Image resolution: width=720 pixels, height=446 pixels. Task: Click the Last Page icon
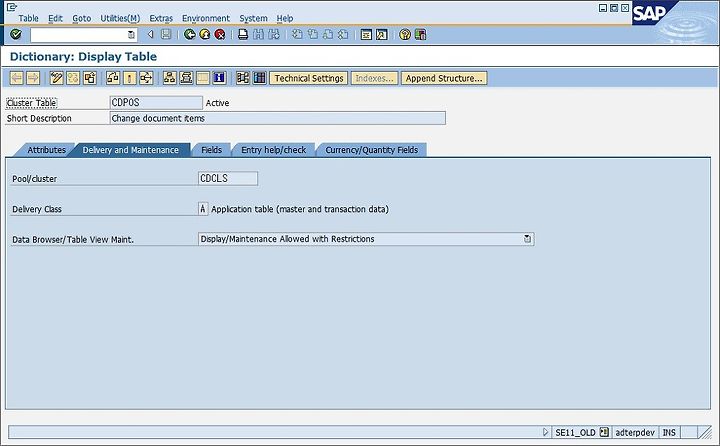[343, 34]
